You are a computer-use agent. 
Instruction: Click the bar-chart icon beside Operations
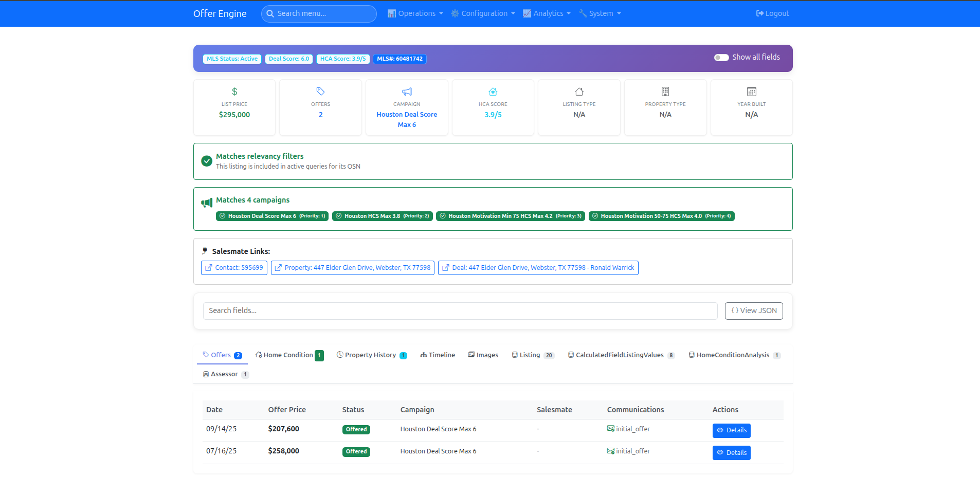point(392,13)
